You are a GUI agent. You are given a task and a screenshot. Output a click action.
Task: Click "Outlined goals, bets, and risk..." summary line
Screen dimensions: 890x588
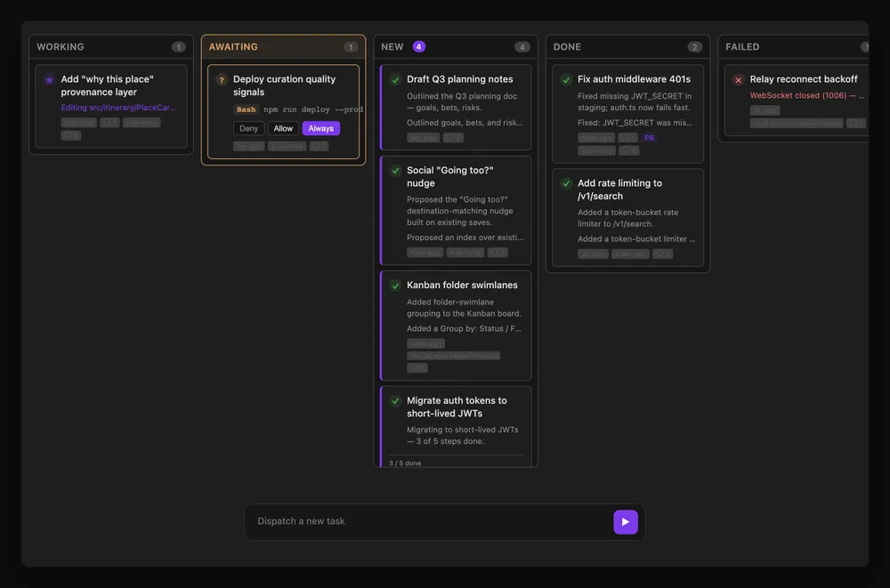[x=465, y=123]
